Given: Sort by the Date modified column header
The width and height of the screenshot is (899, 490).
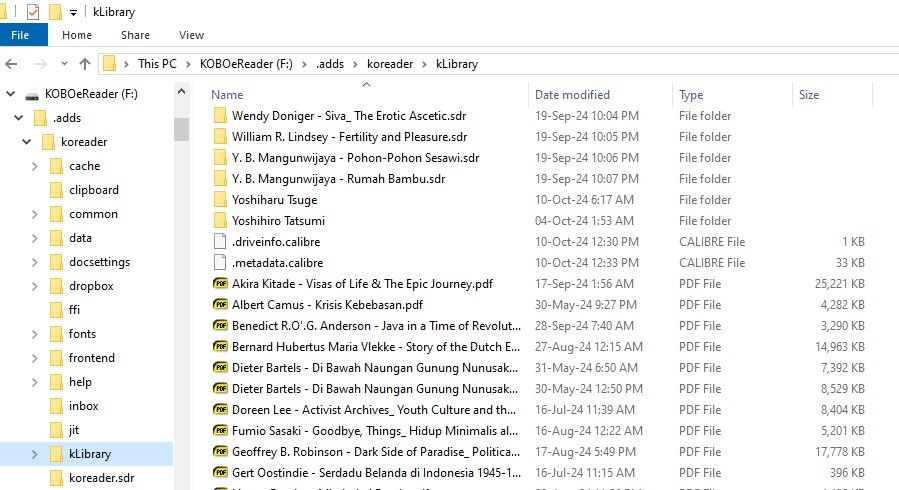Looking at the screenshot, I should [572, 95].
